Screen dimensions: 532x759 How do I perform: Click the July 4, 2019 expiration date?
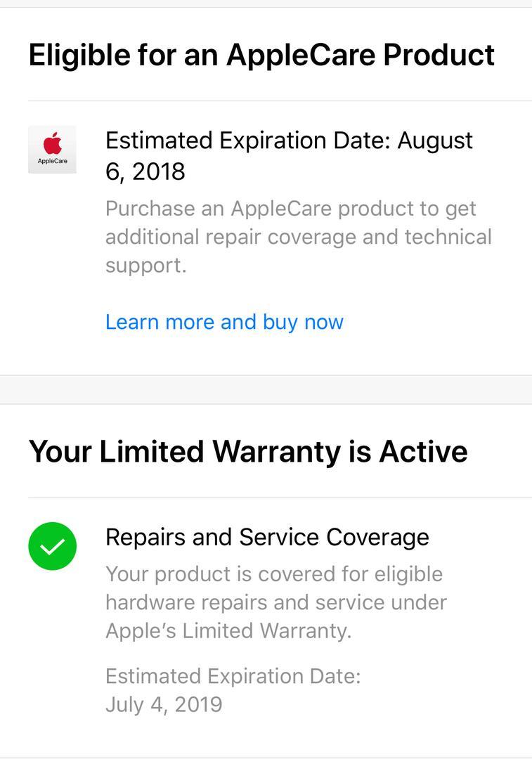pos(164,704)
